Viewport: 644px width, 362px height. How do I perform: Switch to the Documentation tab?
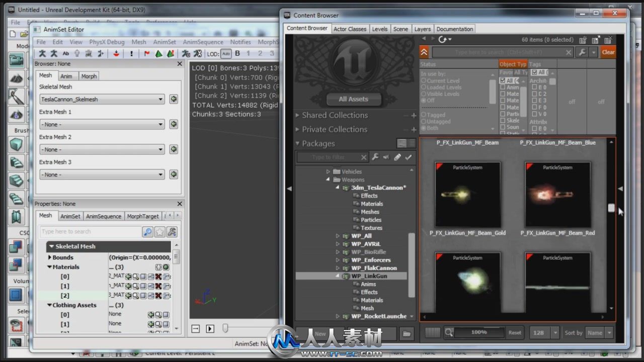(454, 29)
